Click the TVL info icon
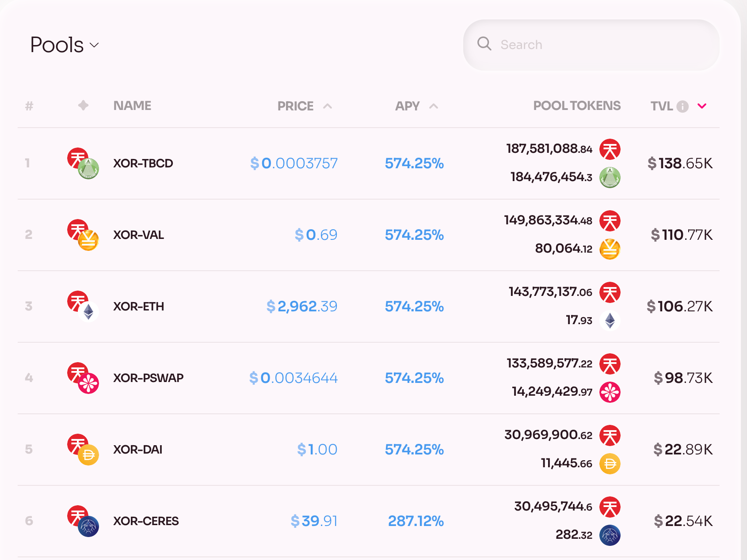747x560 pixels. (682, 106)
